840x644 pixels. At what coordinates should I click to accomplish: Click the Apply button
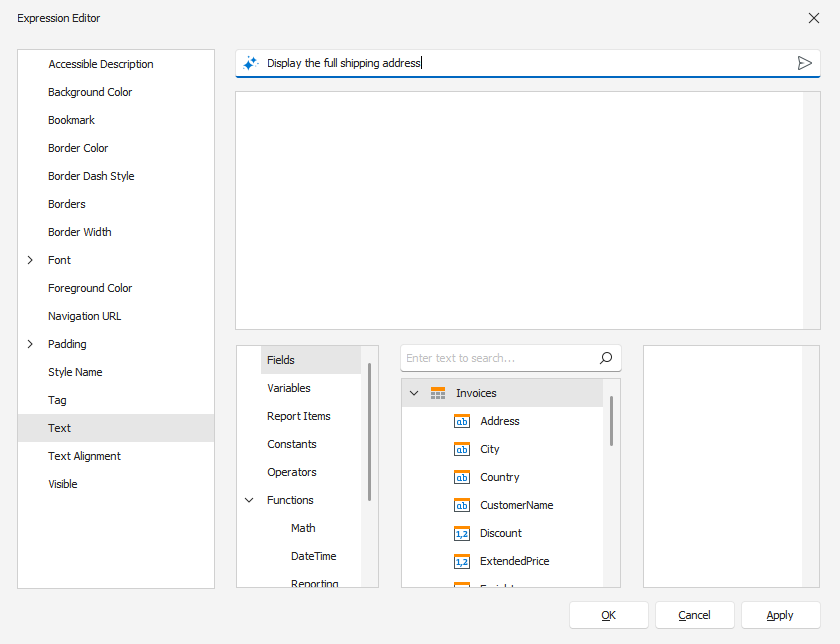tap(780, 615)
